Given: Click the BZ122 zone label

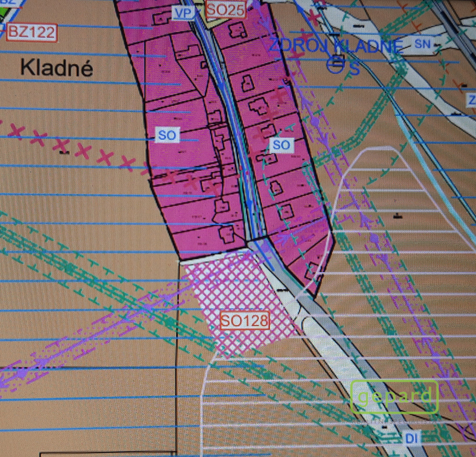Looking at the screenshot, I should click(x=32, y=32).
